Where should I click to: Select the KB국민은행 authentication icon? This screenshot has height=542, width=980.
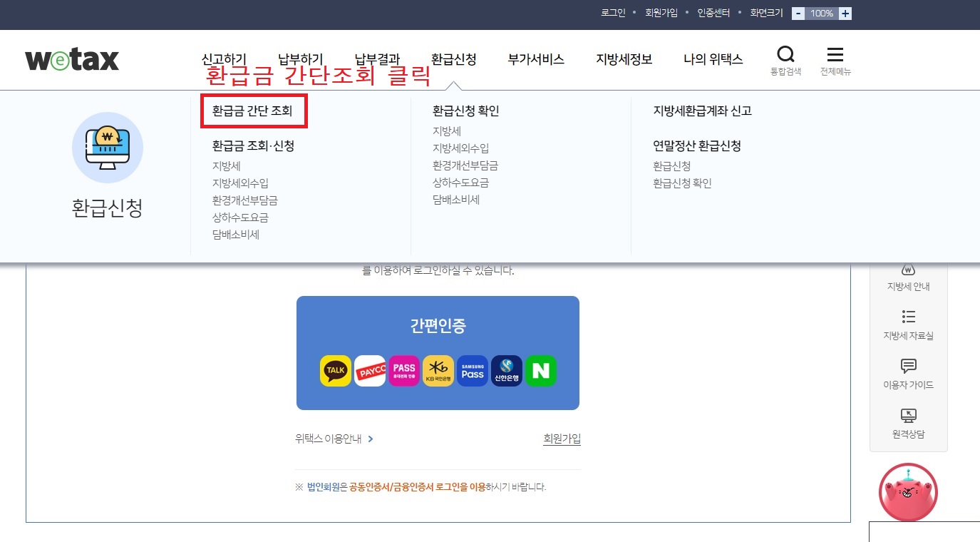tap(438, 370)
